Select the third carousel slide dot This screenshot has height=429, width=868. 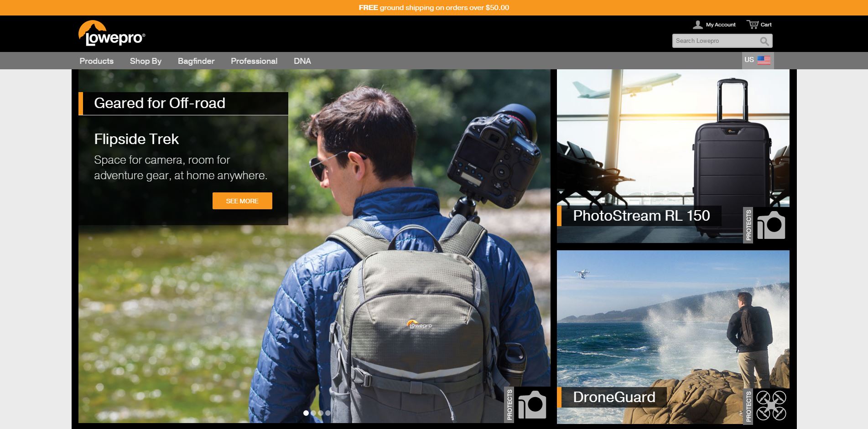click(321, 413)
